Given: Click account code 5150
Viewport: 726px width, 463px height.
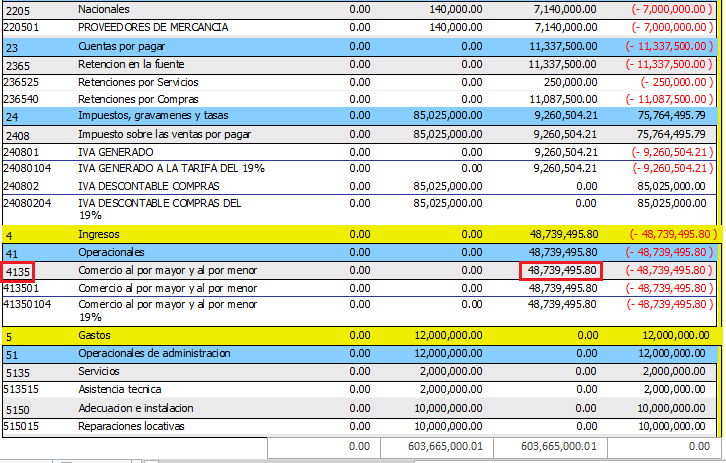Looking at the screenshot, I should point(18,410).
